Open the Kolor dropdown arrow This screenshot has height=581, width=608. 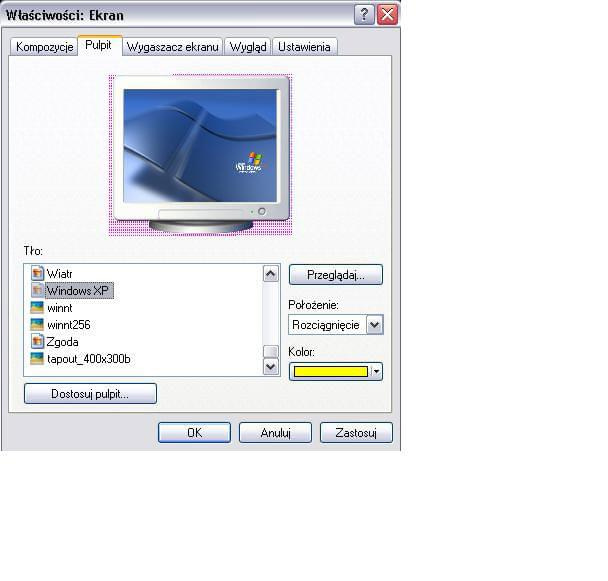click(x=376, y=372)
